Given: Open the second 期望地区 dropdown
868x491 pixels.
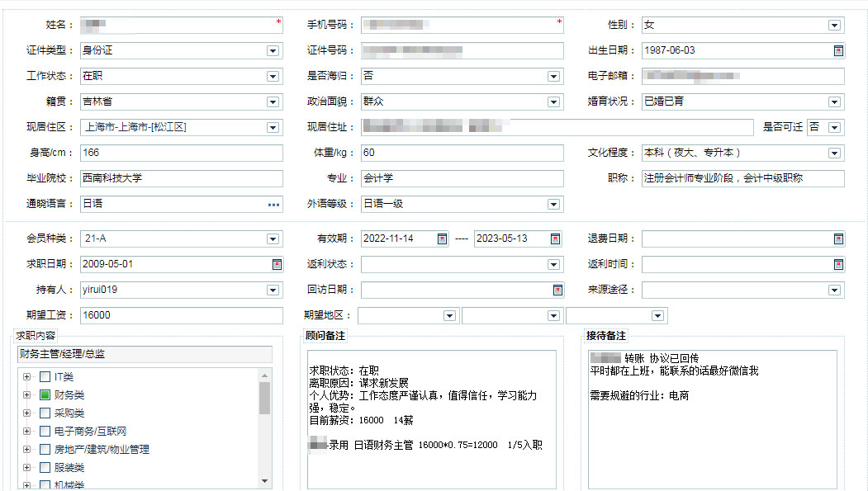Looking at the screenshot, I should [x=553, y=316].
